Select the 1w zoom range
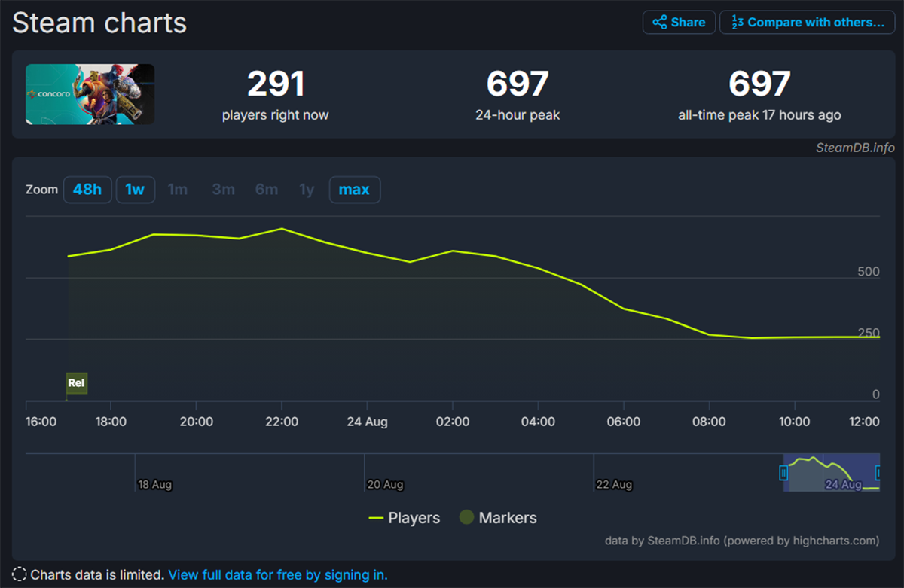Viewport: 904px width, 588px height. (x=135, y=190)
